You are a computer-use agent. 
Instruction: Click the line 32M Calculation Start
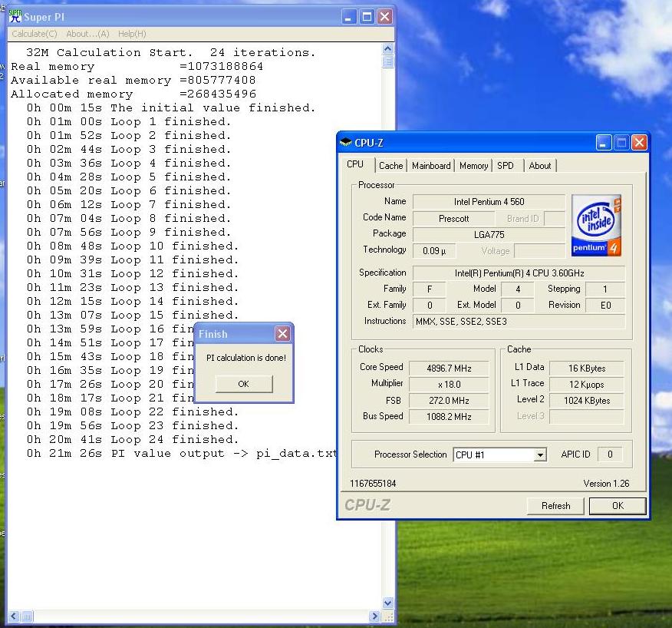click(170, 53)
